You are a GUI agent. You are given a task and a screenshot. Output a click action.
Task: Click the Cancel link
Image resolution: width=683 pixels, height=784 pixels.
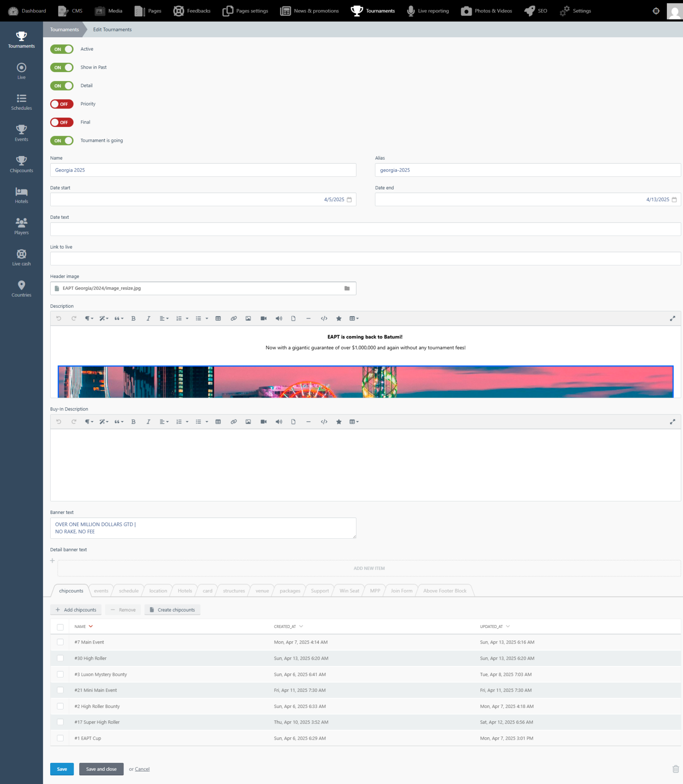(x=142, y=769)
